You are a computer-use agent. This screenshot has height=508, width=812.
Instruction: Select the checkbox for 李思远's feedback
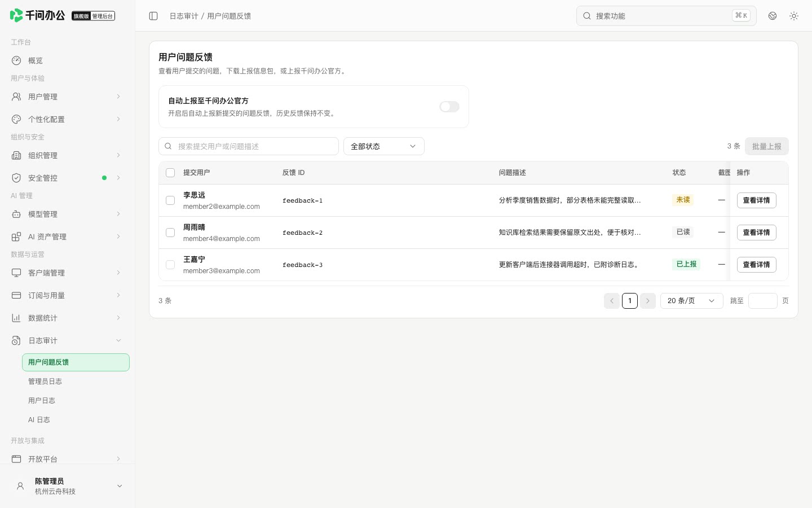[x=170, y=200]
